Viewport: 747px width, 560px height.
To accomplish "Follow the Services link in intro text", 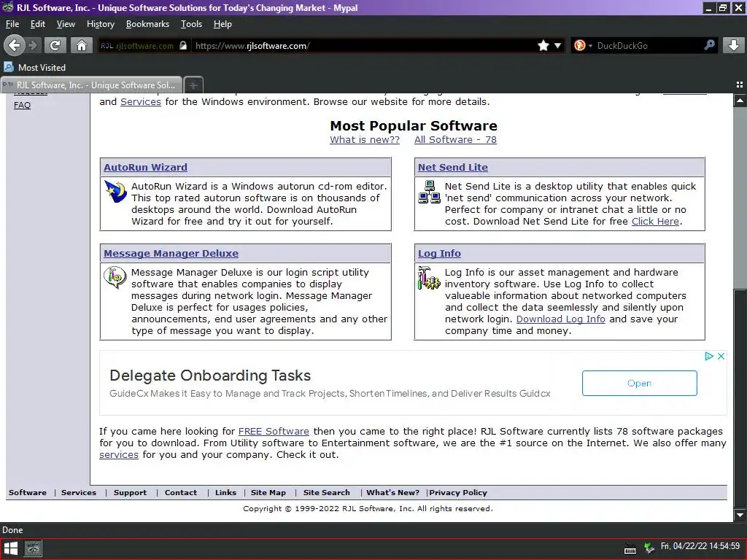I will pos(141,101).
